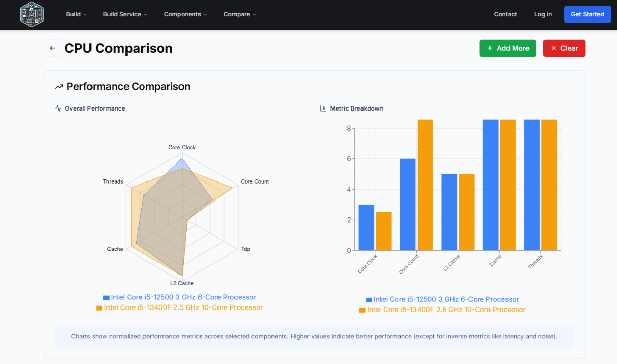Click the back arrow icon button
The image size is (617, 364).
[52, 48]
